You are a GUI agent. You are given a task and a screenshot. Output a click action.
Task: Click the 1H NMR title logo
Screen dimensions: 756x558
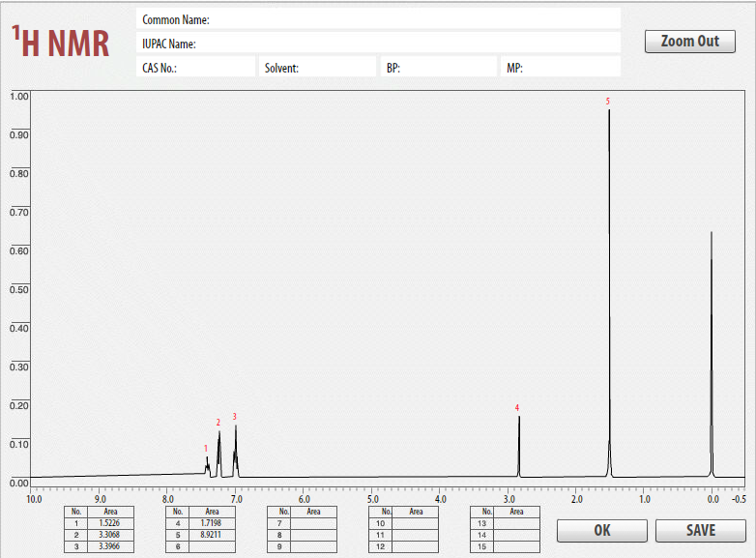(61, 43)
